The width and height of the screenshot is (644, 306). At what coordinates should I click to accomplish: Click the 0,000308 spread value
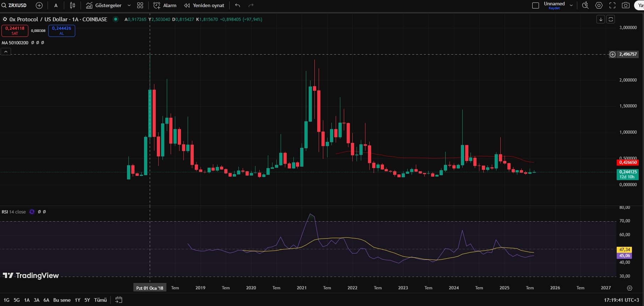coord(38,31)
